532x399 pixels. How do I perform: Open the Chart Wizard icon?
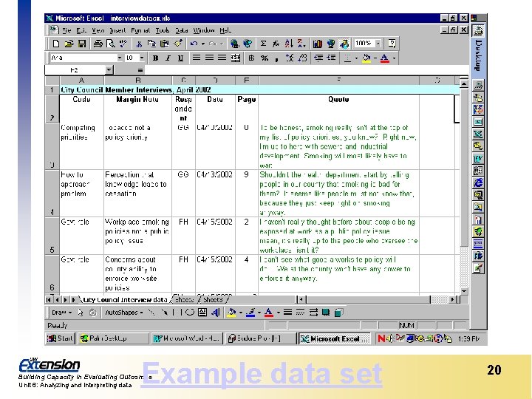pyautogui.click(x=317, y=44)
